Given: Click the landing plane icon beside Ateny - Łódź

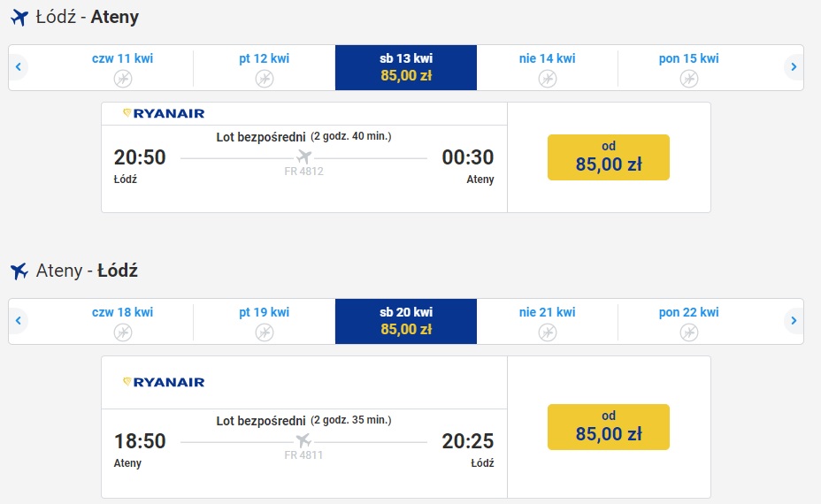Looking at the screenshot, I should (19, 271).
